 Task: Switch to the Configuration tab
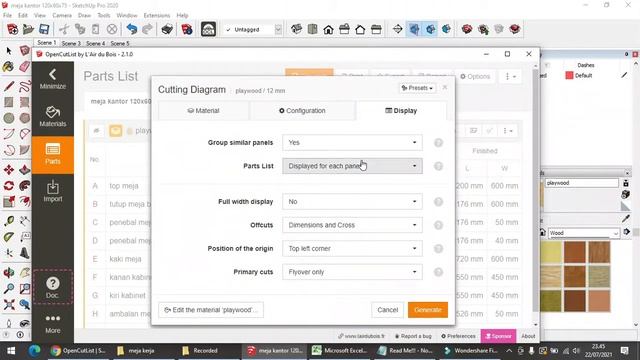[302, 111]
